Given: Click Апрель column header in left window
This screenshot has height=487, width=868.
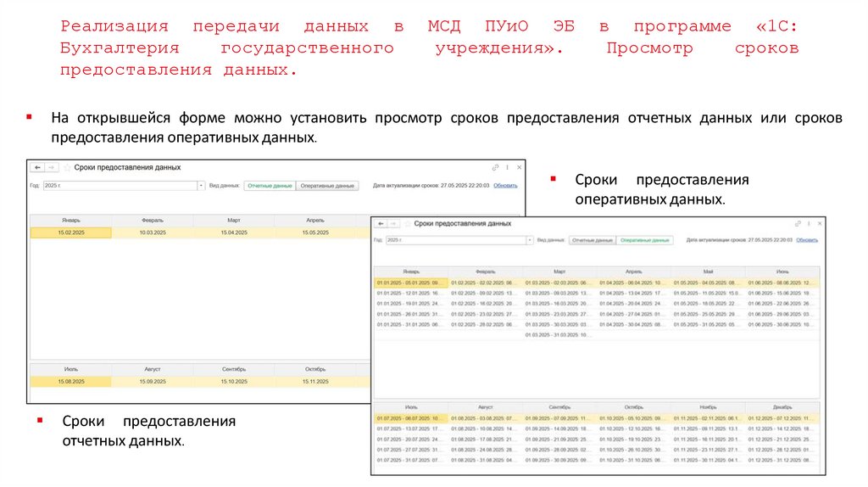Looking at the screenshot, I should coord(315,221).
